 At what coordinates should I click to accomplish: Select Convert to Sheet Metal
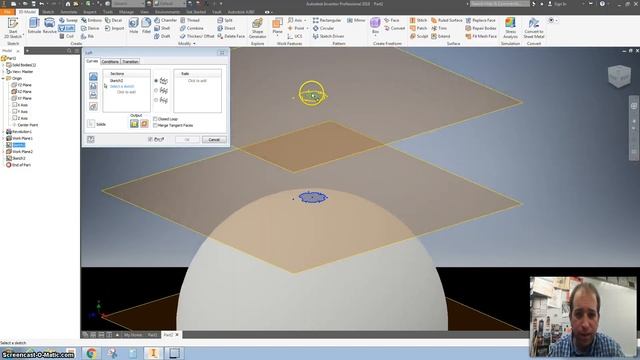click(x=533, y=28)
